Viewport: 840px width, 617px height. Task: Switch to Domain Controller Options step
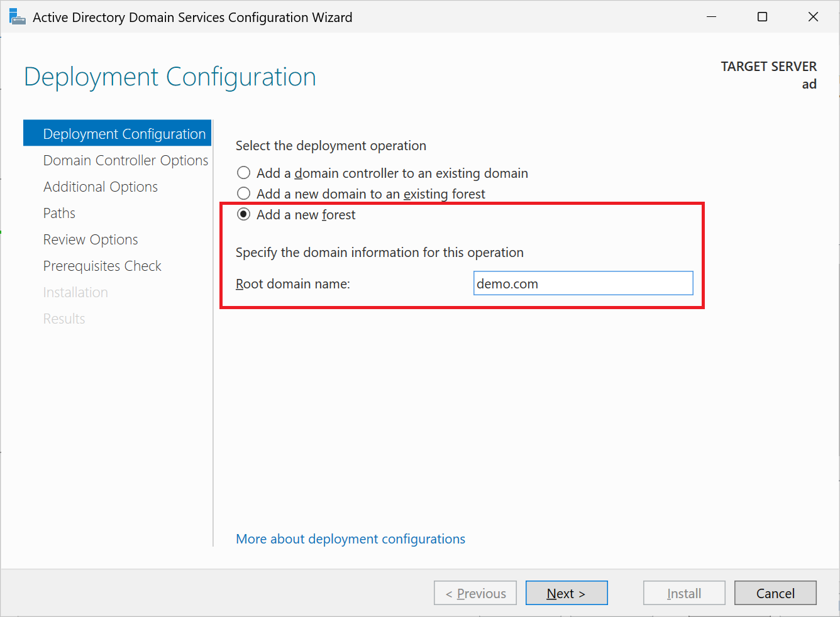click(126, 160)
